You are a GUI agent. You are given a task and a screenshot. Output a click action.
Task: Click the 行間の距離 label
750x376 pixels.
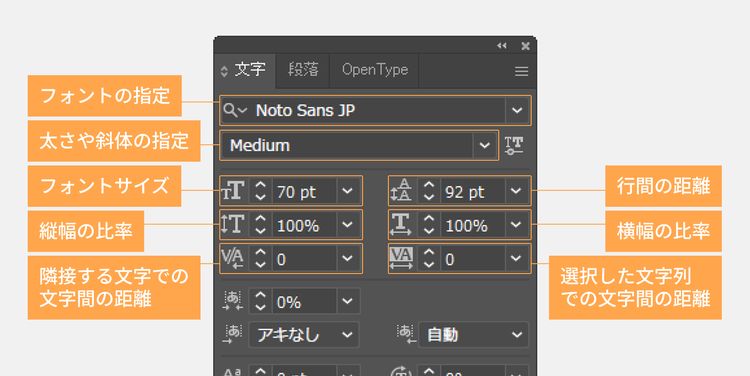663,186
